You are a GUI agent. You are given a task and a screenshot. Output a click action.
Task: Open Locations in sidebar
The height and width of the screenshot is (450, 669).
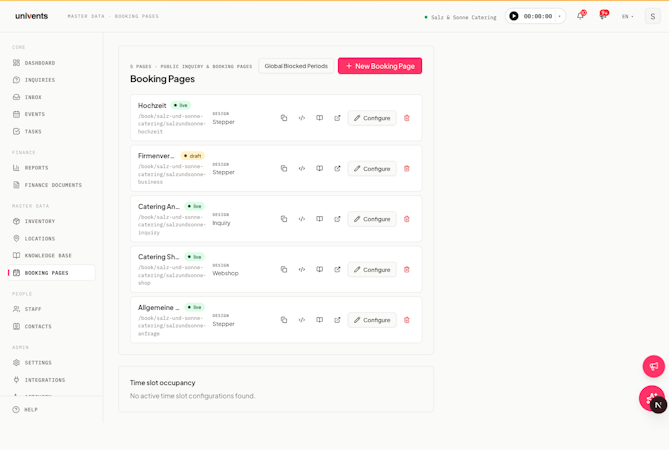click(51, 238)
